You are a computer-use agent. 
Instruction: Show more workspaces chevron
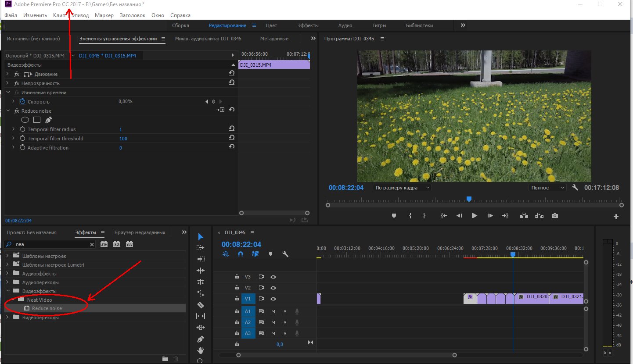coord(463,25)
